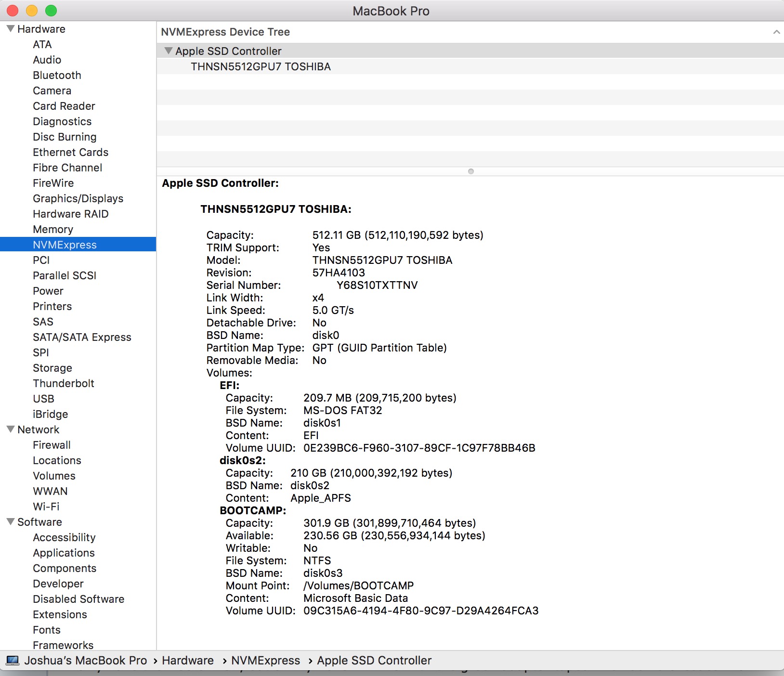Open SPI in the sidebar

point(41,352)
